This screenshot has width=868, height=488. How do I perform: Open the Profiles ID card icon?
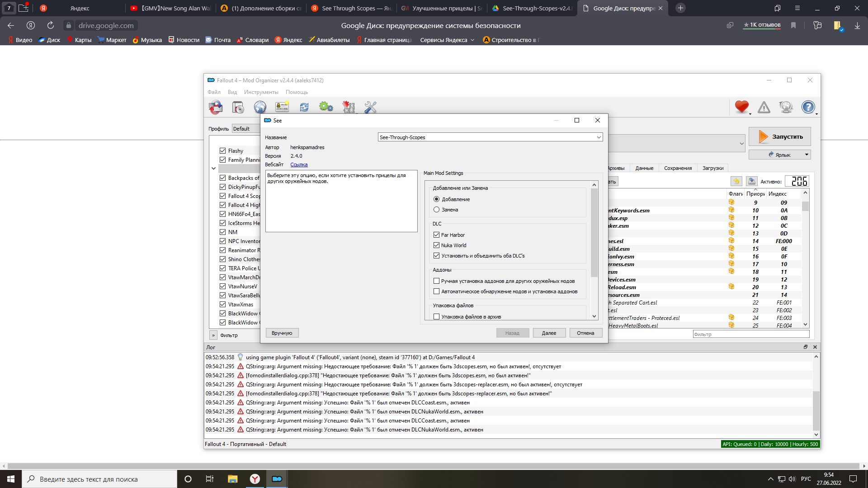click(282, 107)
